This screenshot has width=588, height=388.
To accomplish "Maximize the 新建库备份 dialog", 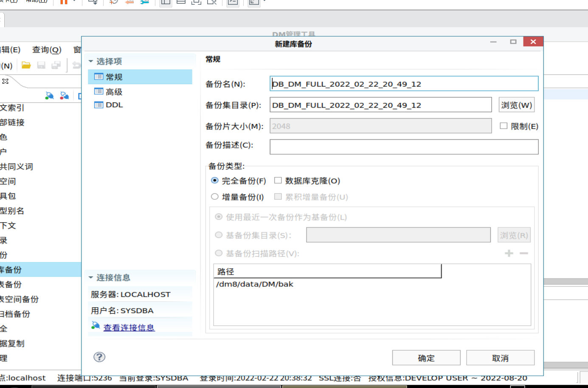I will pos(513,42).
